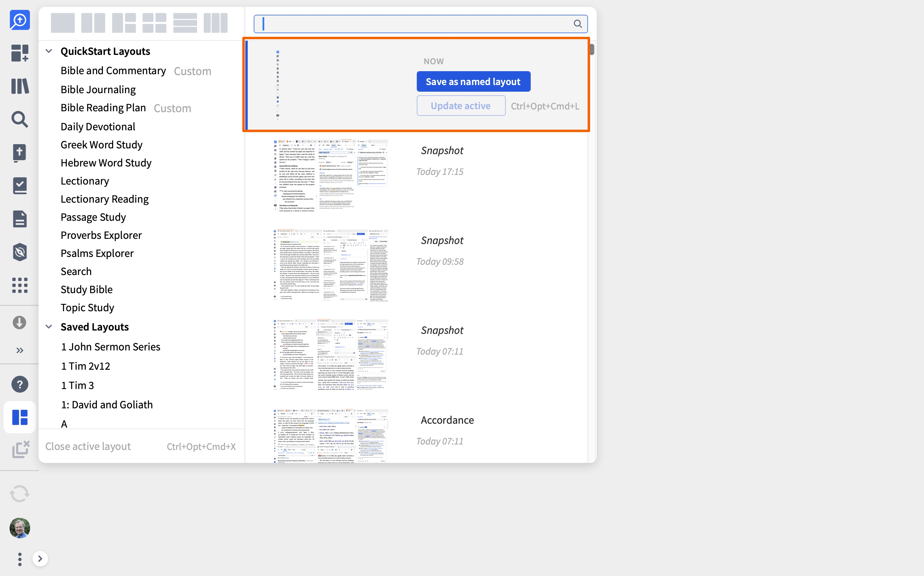Click the Accordance layout title
924x576 pixels.
447,420
